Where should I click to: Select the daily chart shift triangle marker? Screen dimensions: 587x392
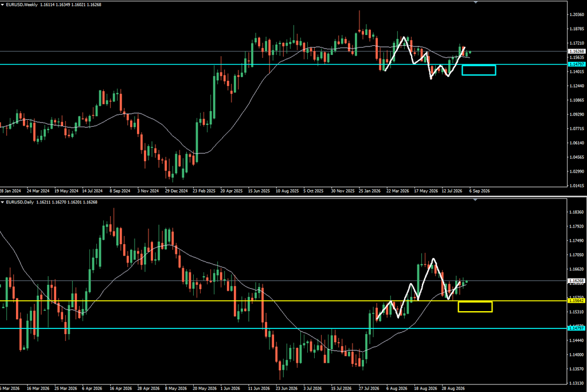[x=475, y=200]
